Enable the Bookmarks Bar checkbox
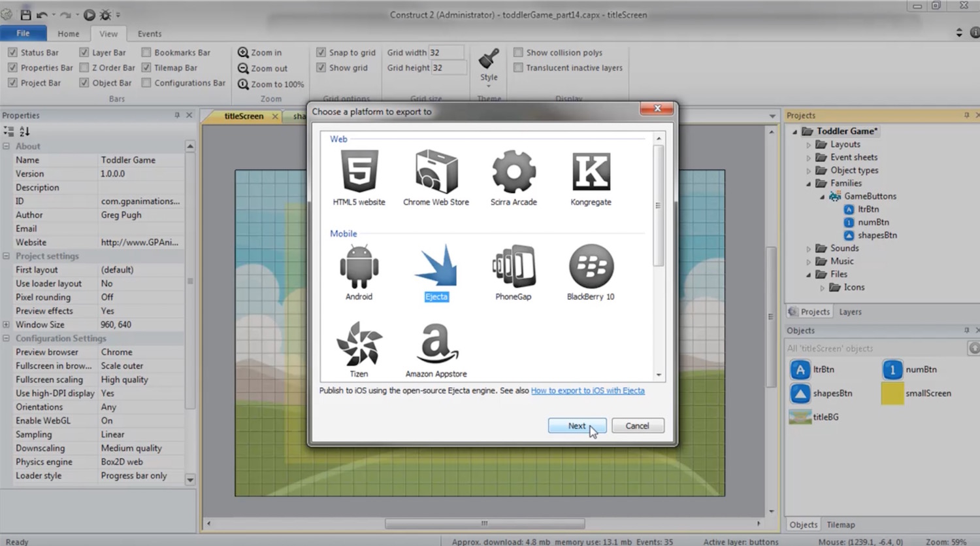 (x=146, y=52)
